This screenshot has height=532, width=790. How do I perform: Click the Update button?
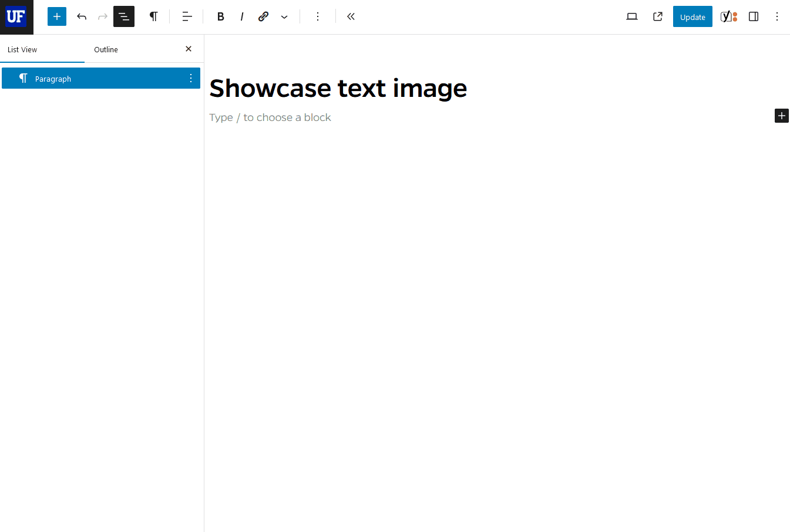692,16
